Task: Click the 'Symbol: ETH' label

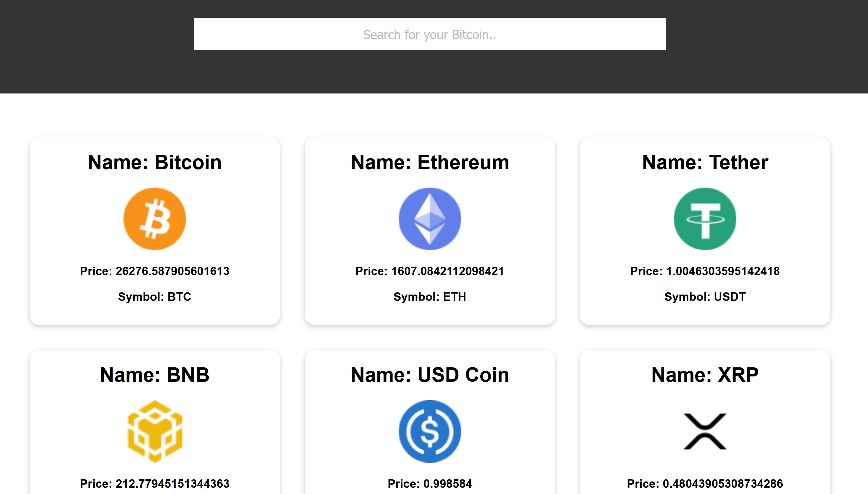Action: (430, 297)
